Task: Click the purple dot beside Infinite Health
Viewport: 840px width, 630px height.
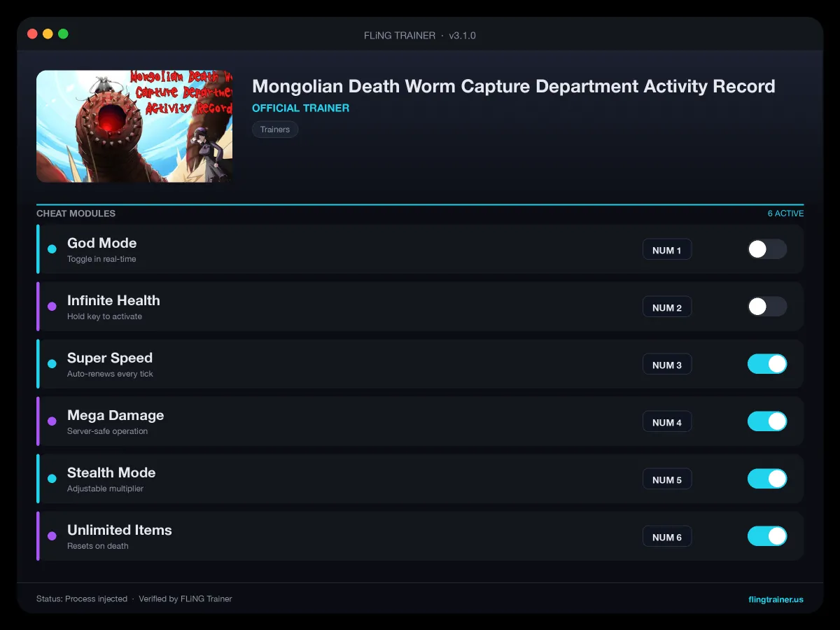Action: pos(52,307)
